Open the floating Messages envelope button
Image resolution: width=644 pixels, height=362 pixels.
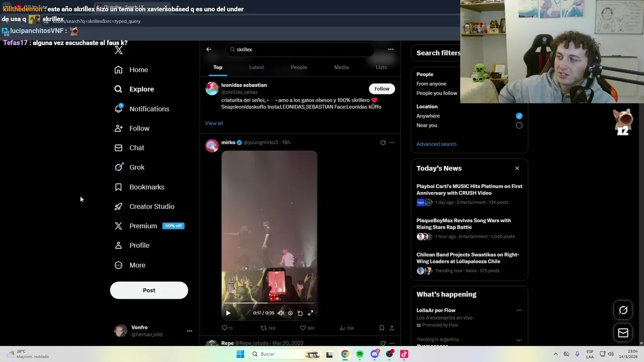(x=623, y=333)
